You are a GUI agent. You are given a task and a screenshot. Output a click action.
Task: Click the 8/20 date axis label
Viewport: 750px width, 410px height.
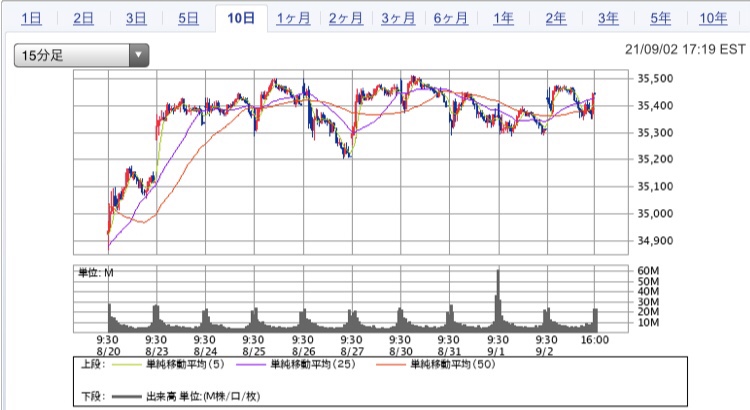coord(108,351)
